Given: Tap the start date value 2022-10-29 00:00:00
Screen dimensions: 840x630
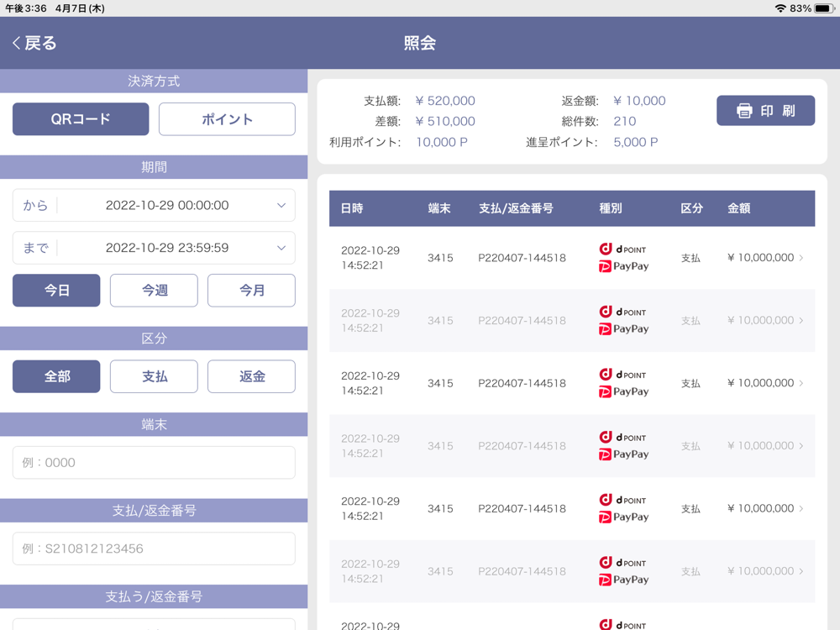Looking at the screenshot, I should point(167,205).
